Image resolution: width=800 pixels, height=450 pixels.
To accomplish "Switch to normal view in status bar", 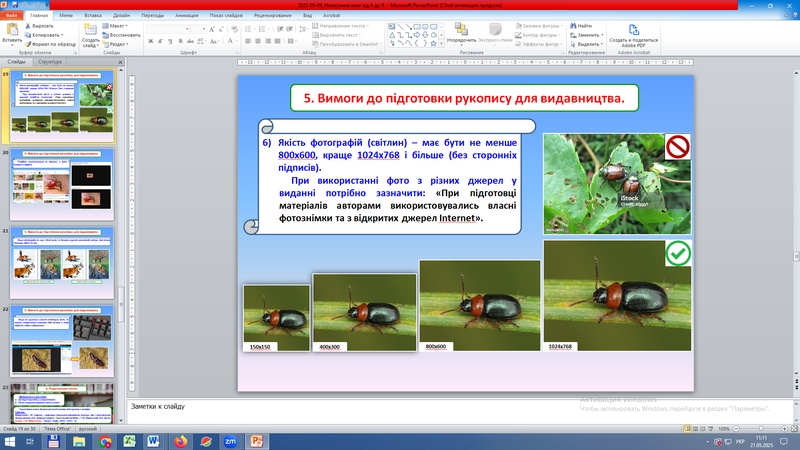I will pos(687,429).
